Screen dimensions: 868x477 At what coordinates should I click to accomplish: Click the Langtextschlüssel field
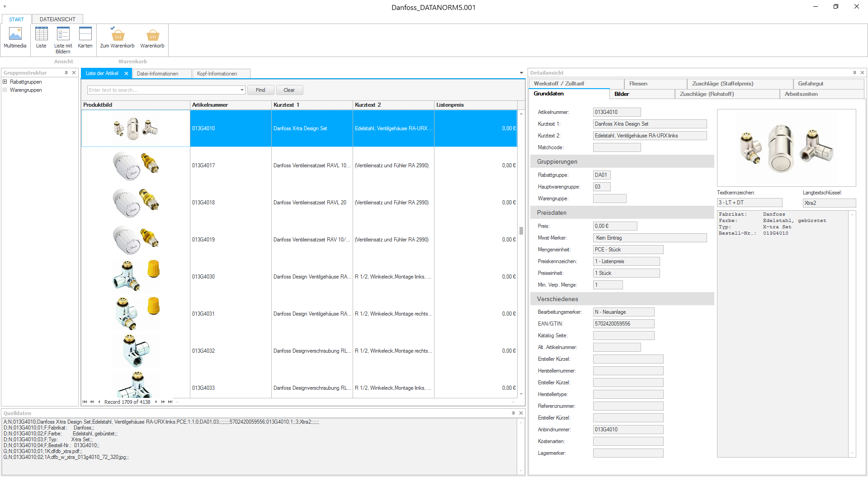click(829, 203)
